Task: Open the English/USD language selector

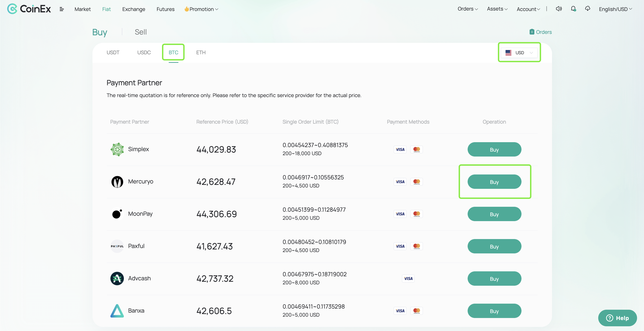Action: pos(615,9)
